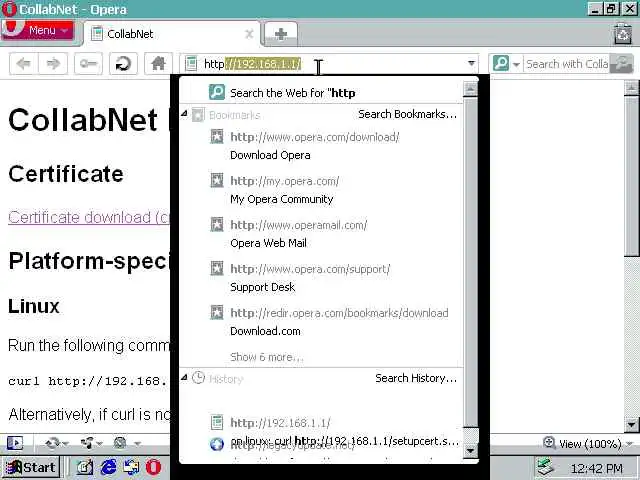Image resolution: width=640 pixels, height=480 pixels.
Task: Click the globe icon of the last suggestion
Action: (x=217, y=444)
